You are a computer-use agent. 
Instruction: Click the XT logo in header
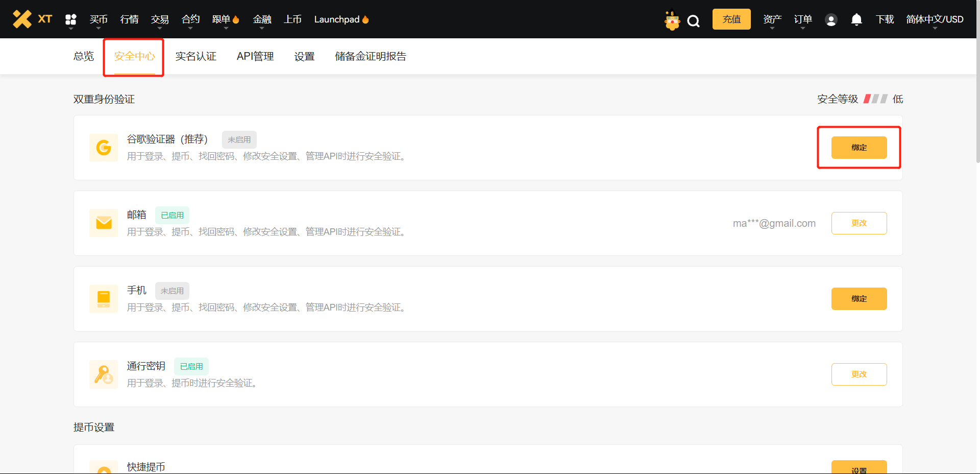click(x=32, y=19)
